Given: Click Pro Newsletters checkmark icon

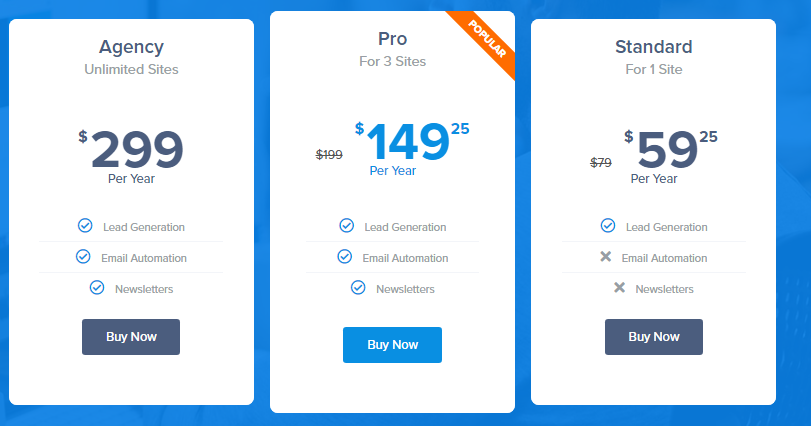Looking at the screenshot, I should [x=358, y=288].
